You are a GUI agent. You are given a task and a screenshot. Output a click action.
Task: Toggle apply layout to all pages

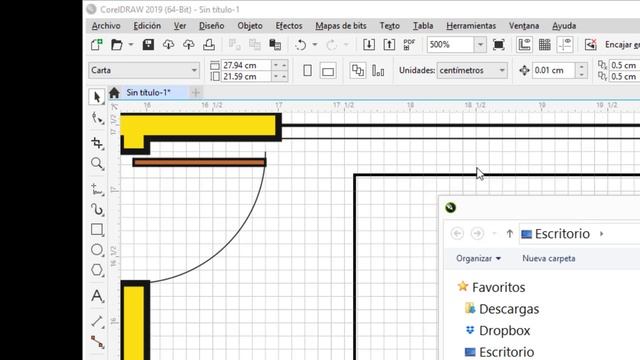click(x=358, y=71)
